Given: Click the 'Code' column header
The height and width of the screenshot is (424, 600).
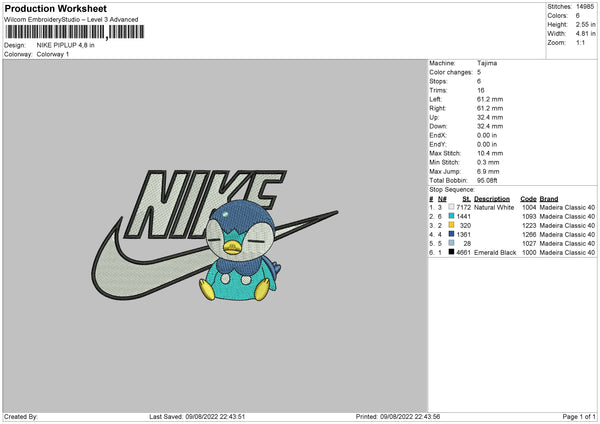Looking at the screenshot, I should (528, 199).
